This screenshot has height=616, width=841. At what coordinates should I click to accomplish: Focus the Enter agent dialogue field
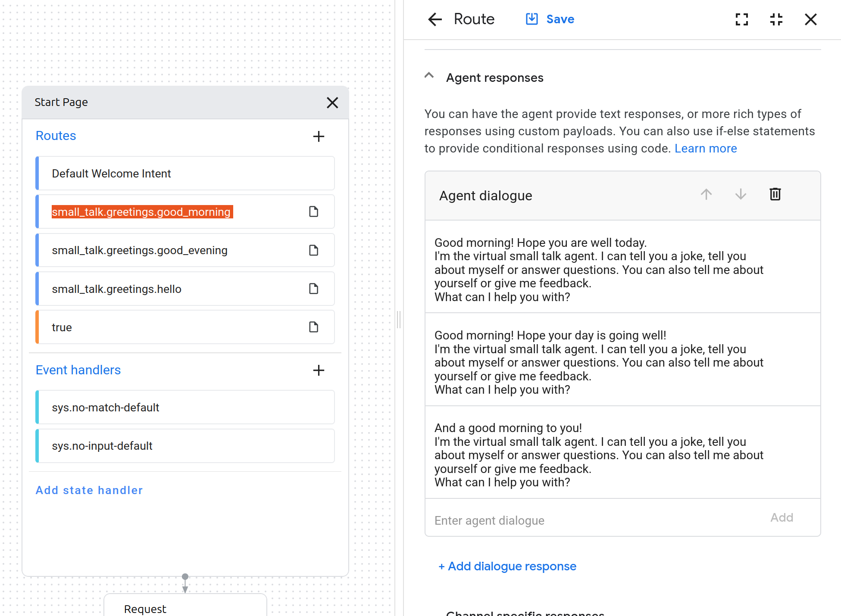point(595,520)
